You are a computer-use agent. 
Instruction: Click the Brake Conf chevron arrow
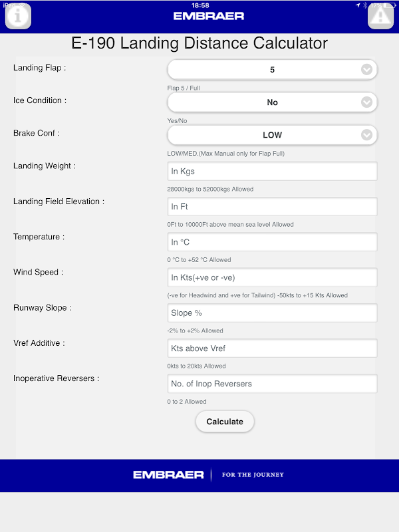(x=366, y=135)
